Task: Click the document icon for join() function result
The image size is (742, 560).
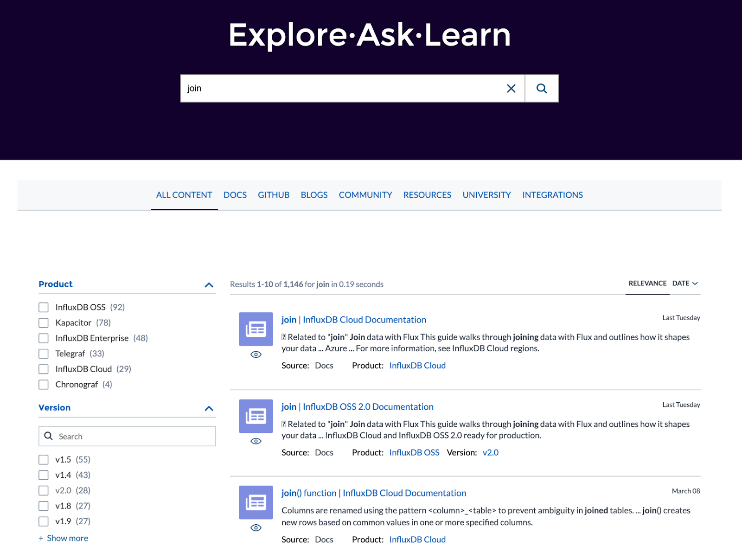Action: point(256,502)
